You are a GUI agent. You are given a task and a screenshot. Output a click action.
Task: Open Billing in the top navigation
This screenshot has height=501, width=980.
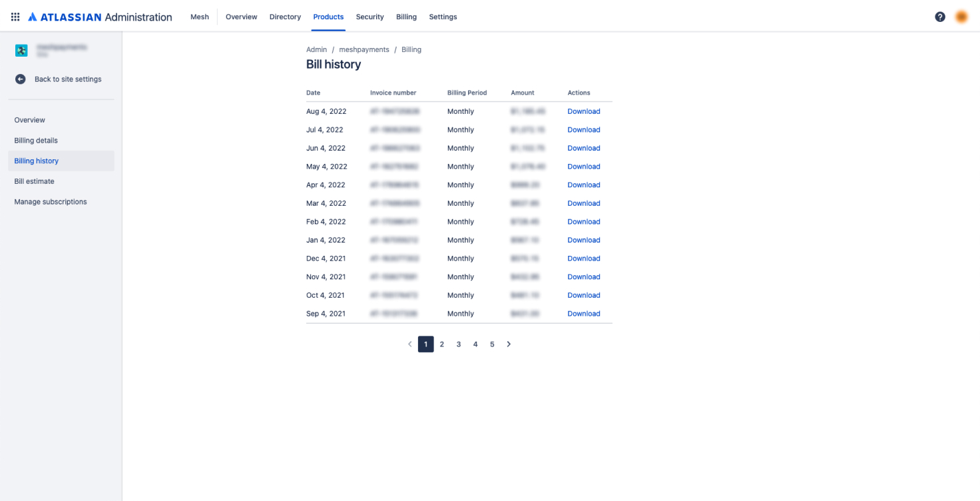406,17
